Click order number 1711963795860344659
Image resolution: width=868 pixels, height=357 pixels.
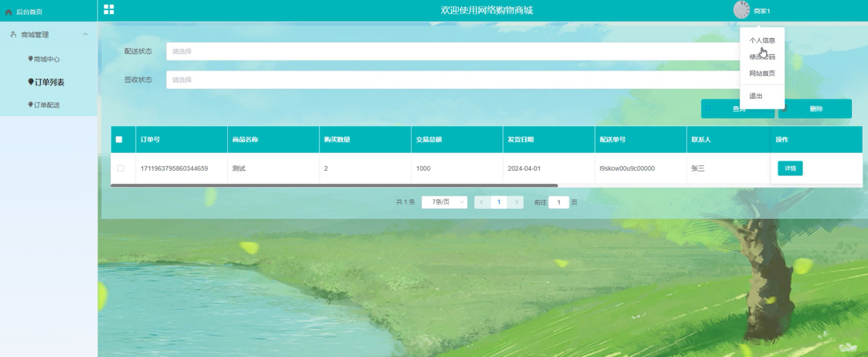(x=174, y=169)
